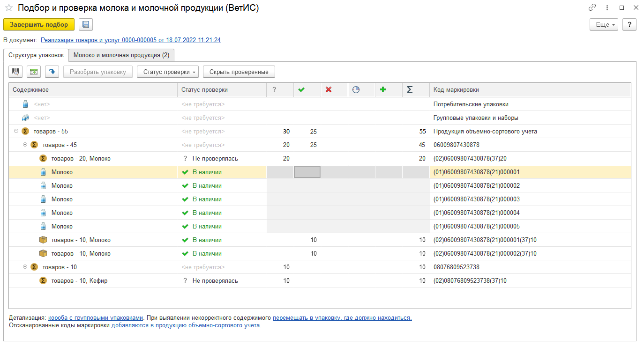Viewport: 644px width, 346px height.
Task: Click the floppy disk save icon
Action: 86,25
